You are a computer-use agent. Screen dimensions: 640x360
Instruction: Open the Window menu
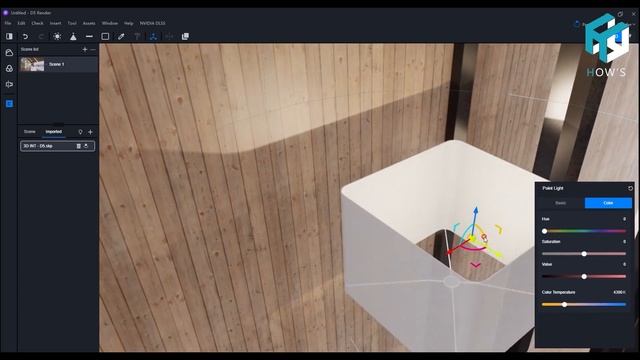coord(110,23)
